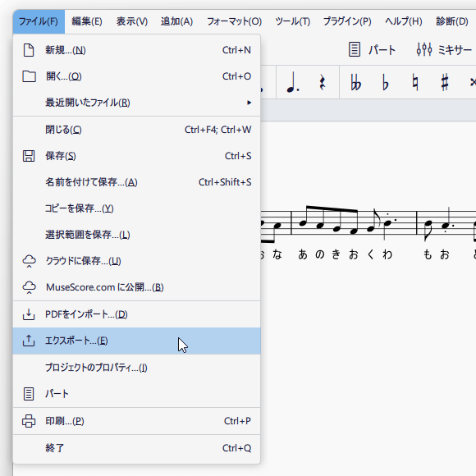Choose 名前を付けて保存...(A)
This screenshot has width=476, height=476.
coord(136,182)
